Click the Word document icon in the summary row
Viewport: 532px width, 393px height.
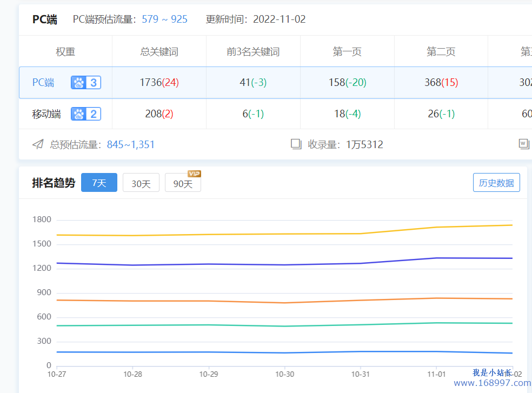(x=524, y=144)
